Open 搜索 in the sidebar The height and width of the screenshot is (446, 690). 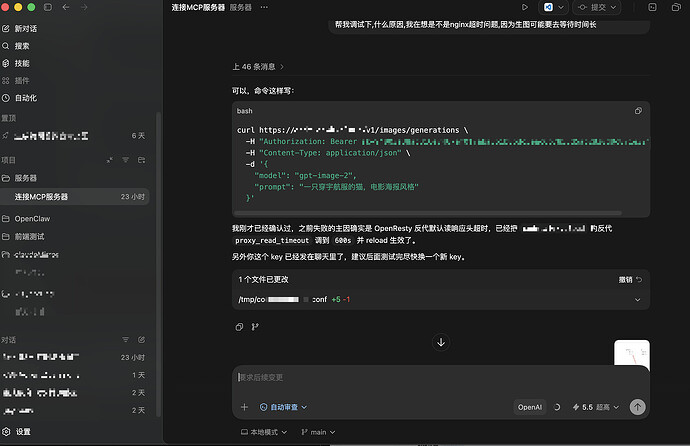tap(16, 46)
